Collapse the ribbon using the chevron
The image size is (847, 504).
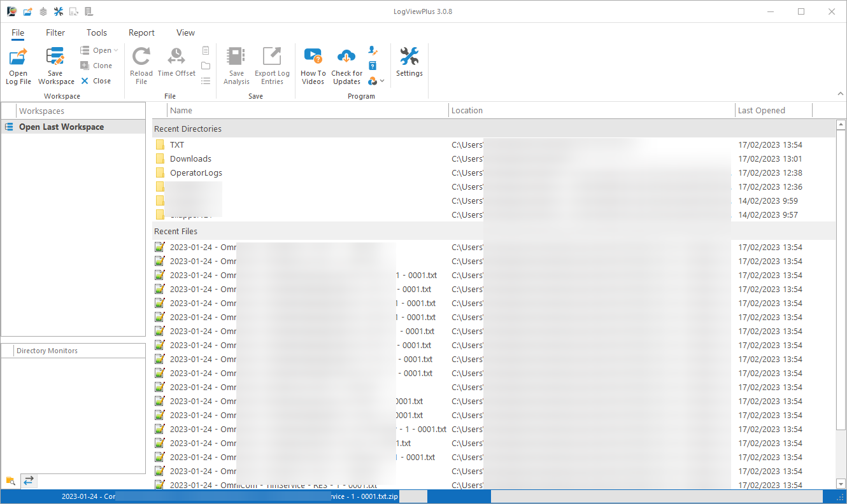pyautogui.click(x=840, y=94)
